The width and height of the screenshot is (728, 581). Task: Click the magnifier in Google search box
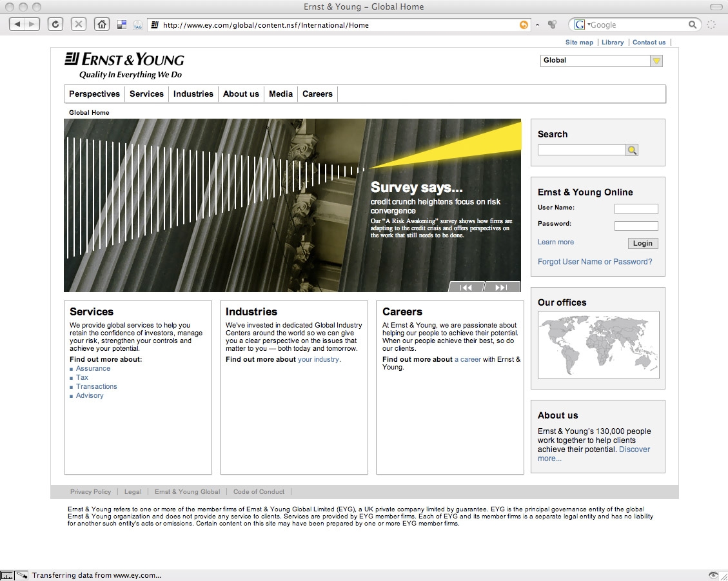point(693,25)
